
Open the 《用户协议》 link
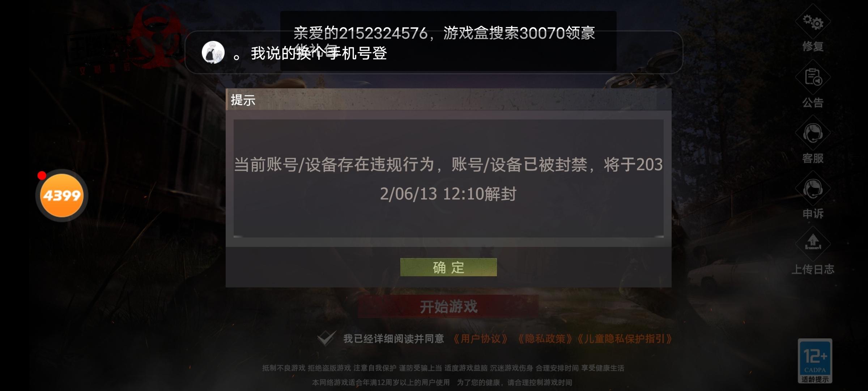coord(480,339)
